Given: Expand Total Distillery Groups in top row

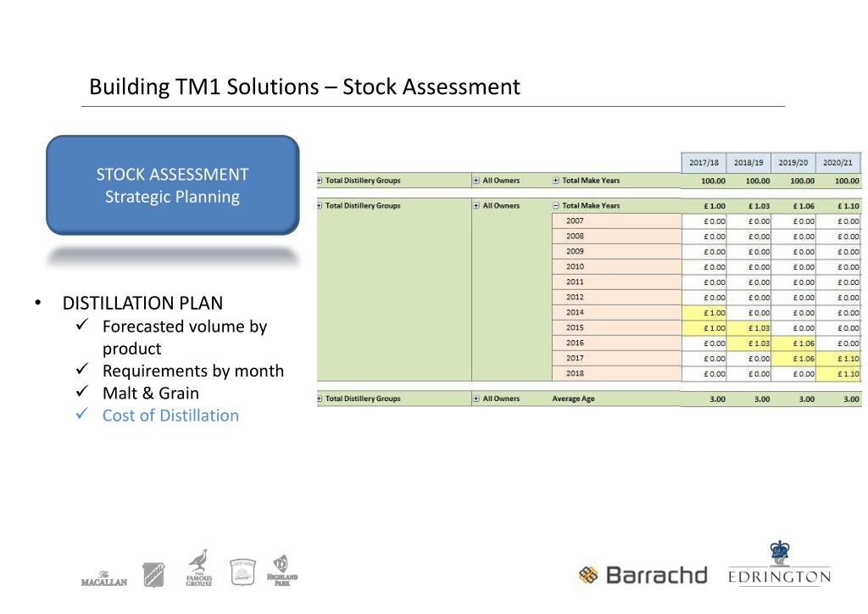Looking at the screenshot, I should [x=320, y=181].
